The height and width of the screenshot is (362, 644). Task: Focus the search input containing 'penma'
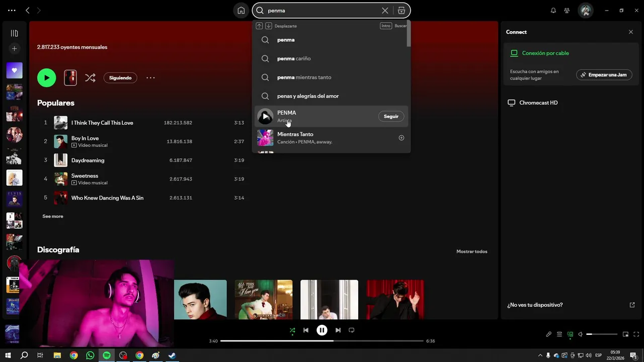[324, 11]
